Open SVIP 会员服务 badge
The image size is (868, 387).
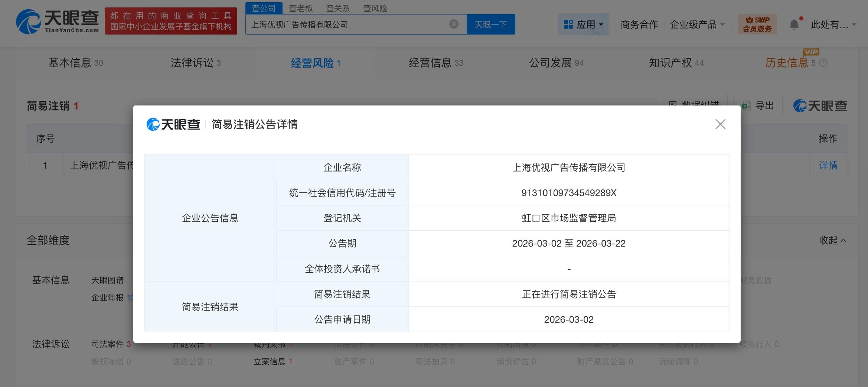tap(757, 25)
